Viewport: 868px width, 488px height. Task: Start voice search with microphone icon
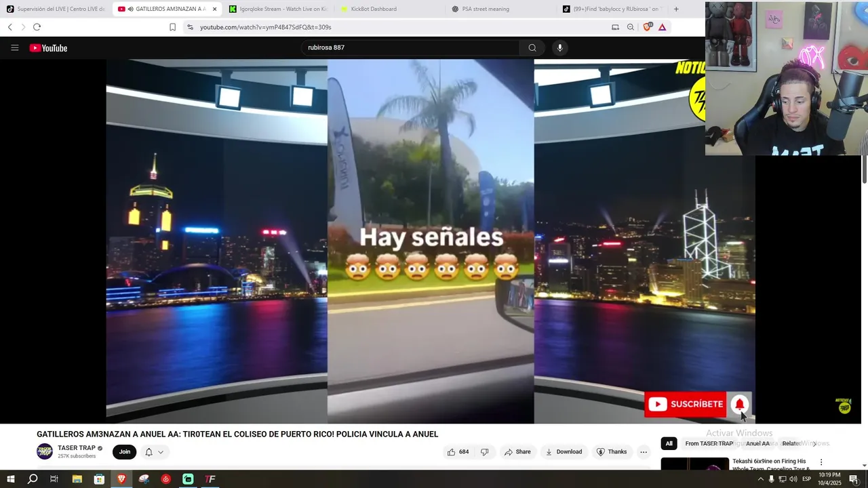[559, 47]
